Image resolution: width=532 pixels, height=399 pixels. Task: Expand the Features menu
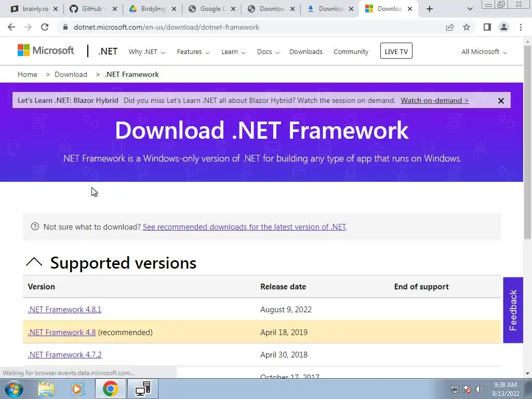point(193,52)
